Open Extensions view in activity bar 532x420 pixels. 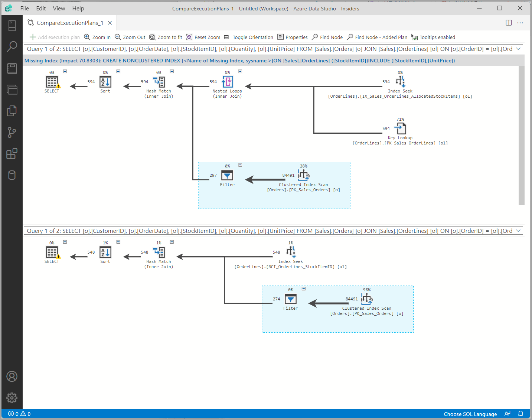click(x=12, y=154)
